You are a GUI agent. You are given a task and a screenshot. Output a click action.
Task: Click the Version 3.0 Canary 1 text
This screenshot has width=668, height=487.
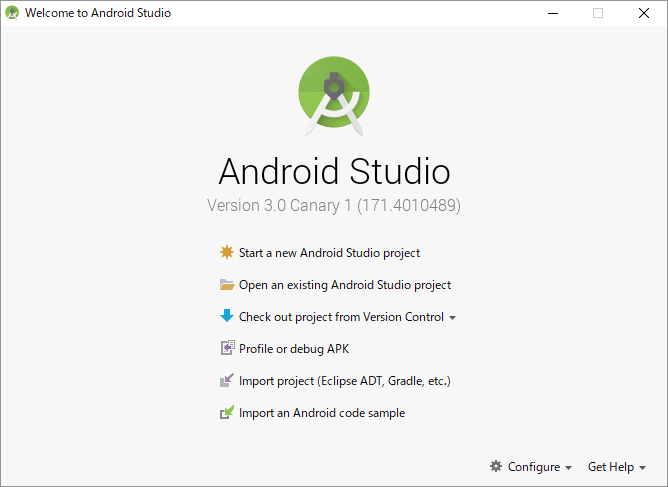pyautogui.click(x=333, y=205)
